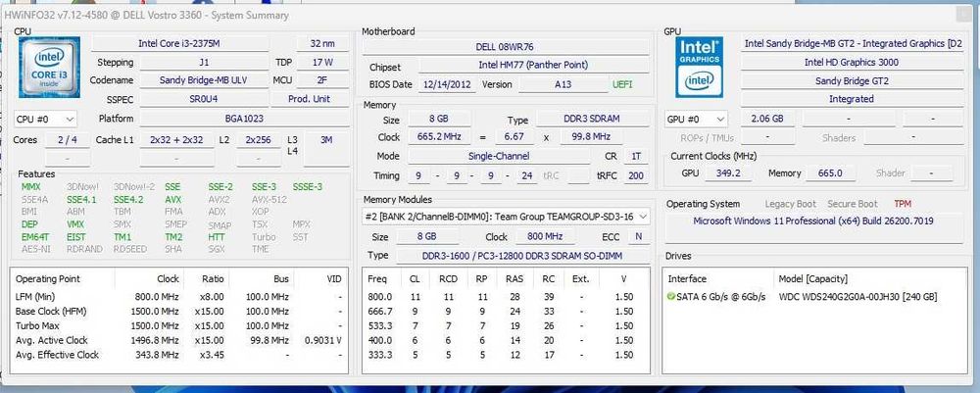Click the SSPEC SR0U4 value

204,99
